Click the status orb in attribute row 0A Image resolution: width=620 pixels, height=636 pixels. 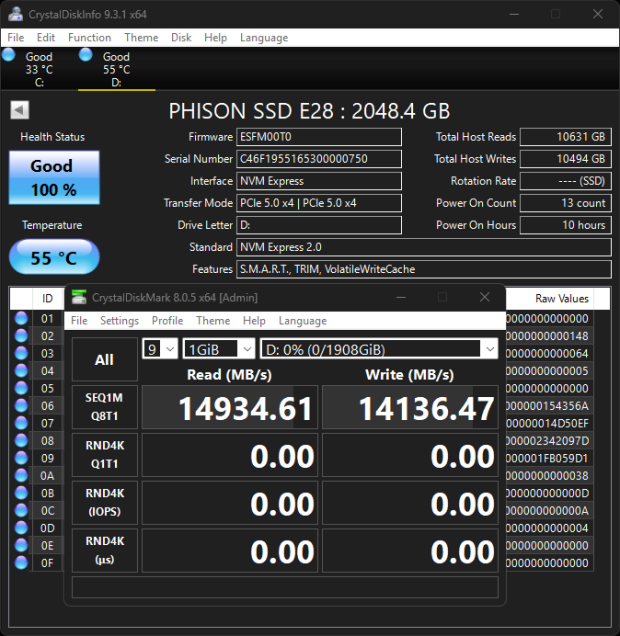point(21,475)
